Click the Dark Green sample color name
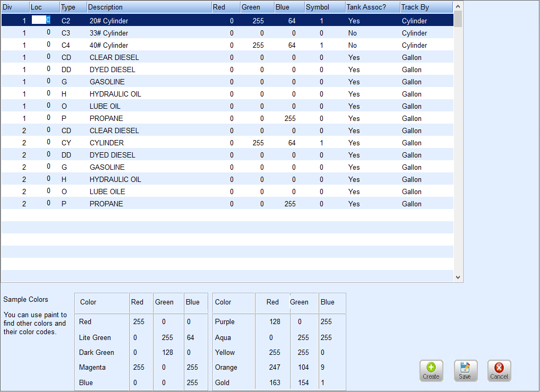 [x=97, y=352]
